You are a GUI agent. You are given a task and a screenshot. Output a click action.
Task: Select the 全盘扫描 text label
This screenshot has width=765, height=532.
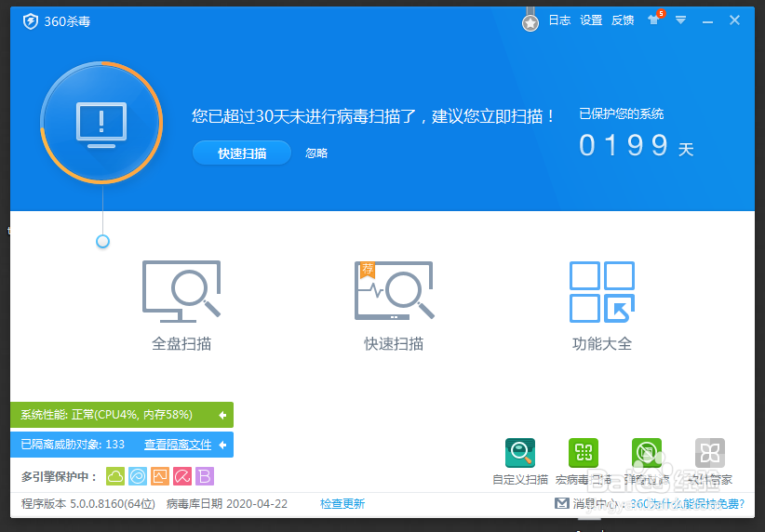tap(181, 344)
